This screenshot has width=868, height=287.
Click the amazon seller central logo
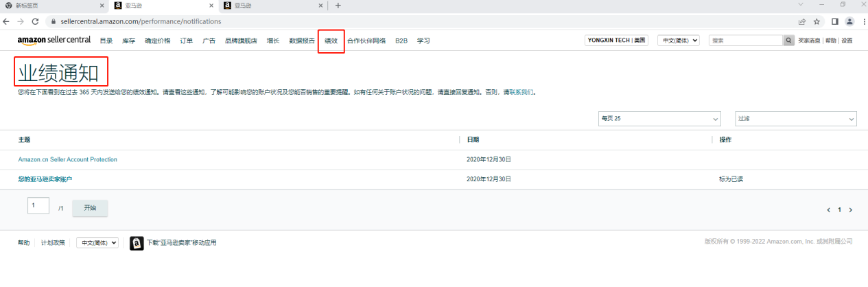(x=54, y=40)
